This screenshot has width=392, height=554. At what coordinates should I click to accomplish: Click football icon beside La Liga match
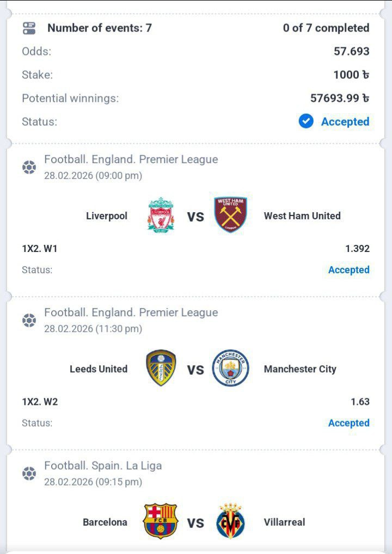[29, 473]
